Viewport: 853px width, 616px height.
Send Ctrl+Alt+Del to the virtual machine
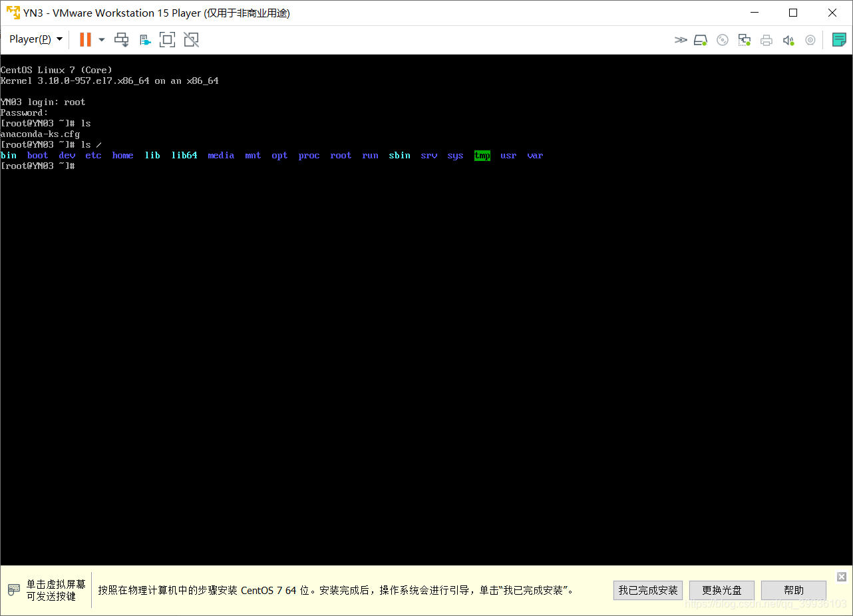(x=122, y=39)
